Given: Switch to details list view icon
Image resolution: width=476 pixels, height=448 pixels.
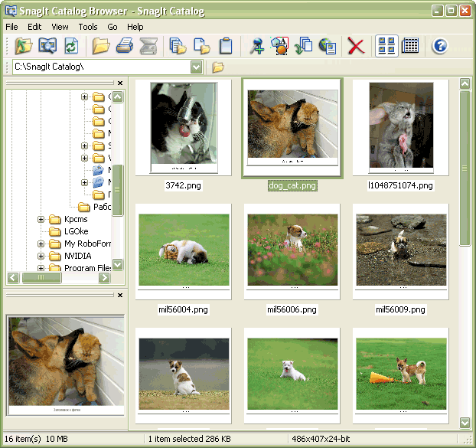Looking at the screenshot, I should 410,46.
